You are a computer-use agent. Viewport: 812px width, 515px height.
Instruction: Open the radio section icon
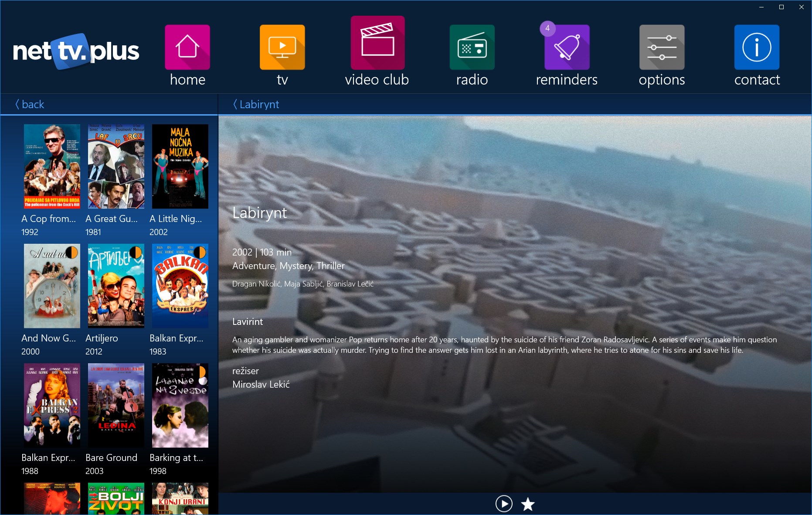coord(472,47)
